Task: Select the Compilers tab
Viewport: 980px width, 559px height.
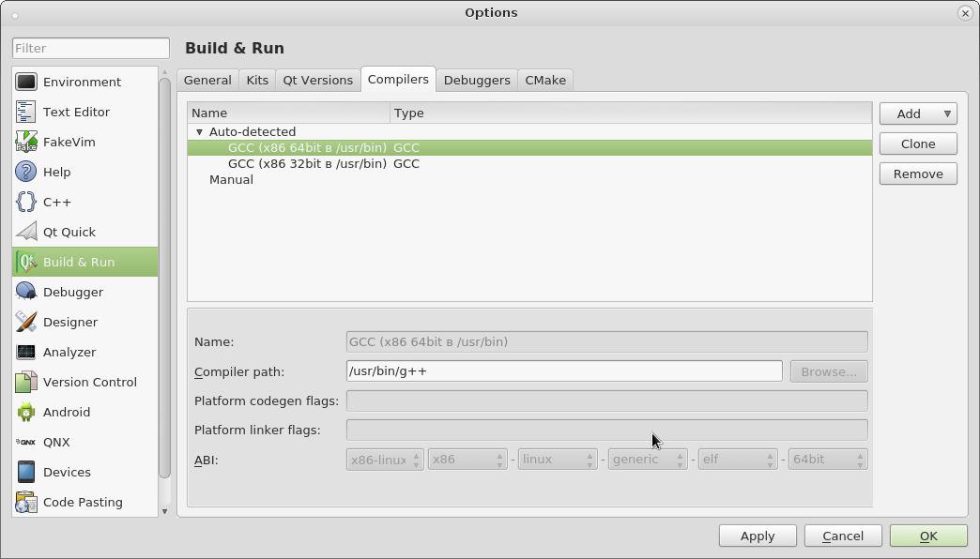Action: [x=398, y=80]
